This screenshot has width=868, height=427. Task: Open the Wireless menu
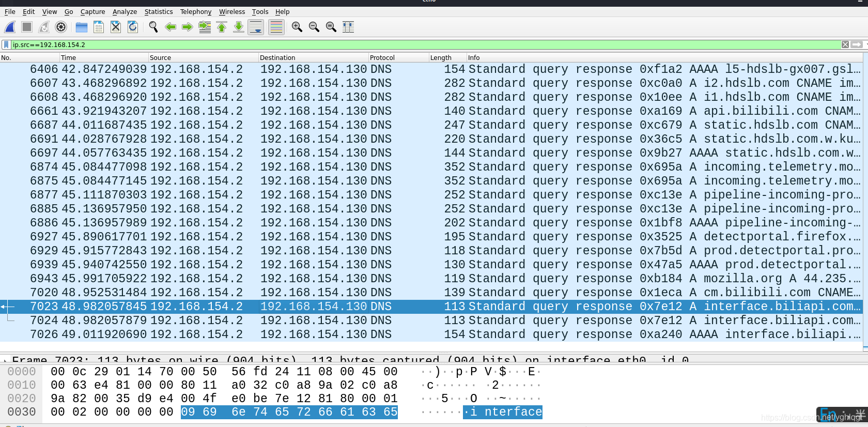[232, 11]
